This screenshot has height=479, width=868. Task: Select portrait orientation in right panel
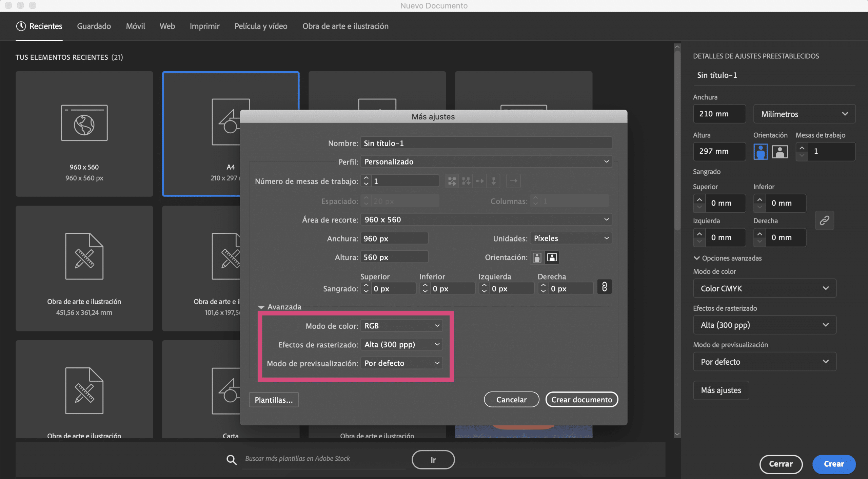760,152
